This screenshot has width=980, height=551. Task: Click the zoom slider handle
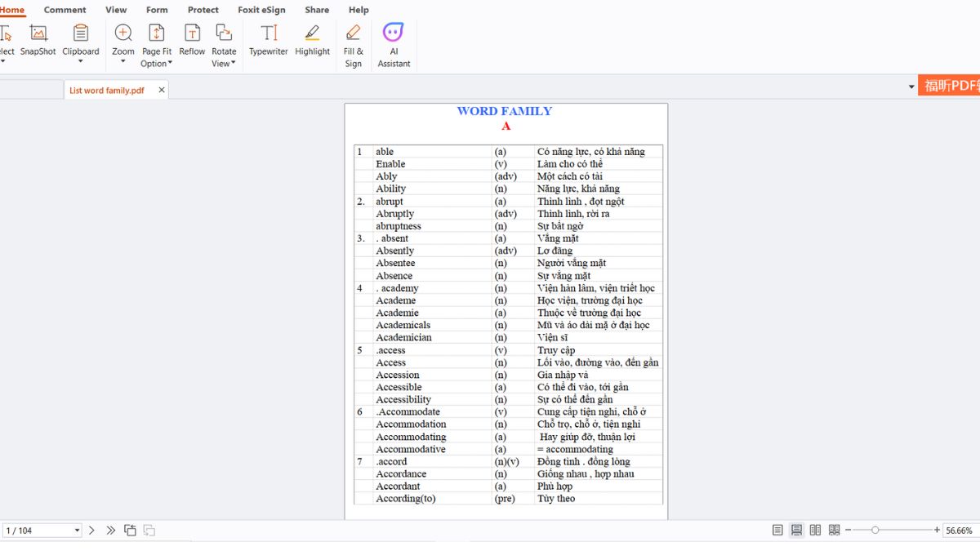pos(875,531)
